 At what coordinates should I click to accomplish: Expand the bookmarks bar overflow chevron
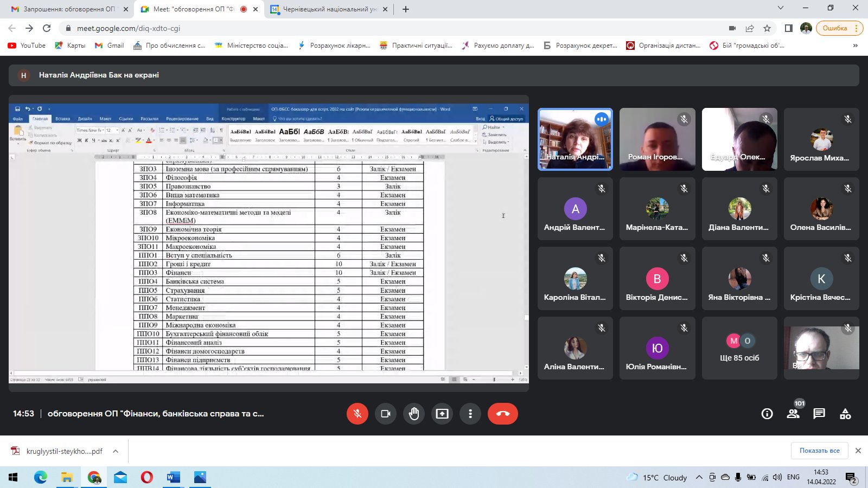click(x=856, y=46)
